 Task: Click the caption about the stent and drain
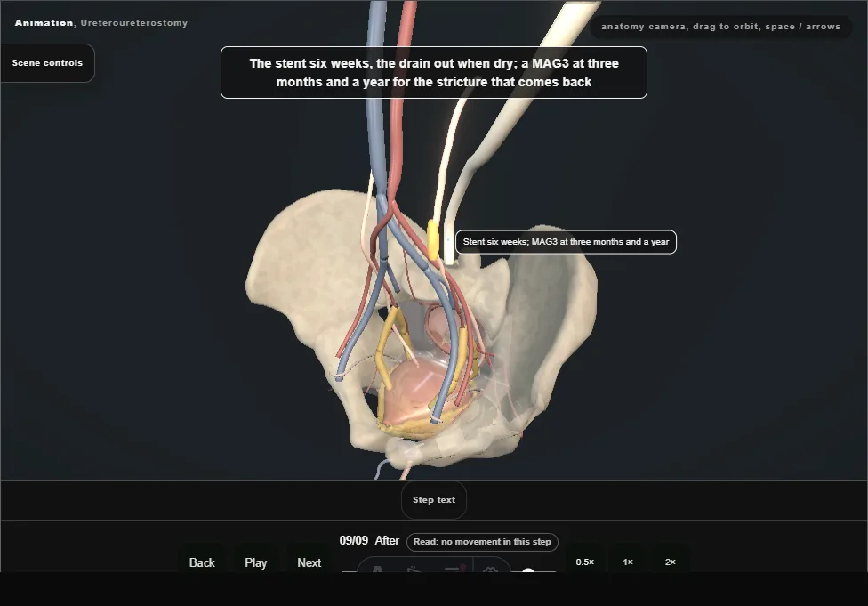pos(434,73)
